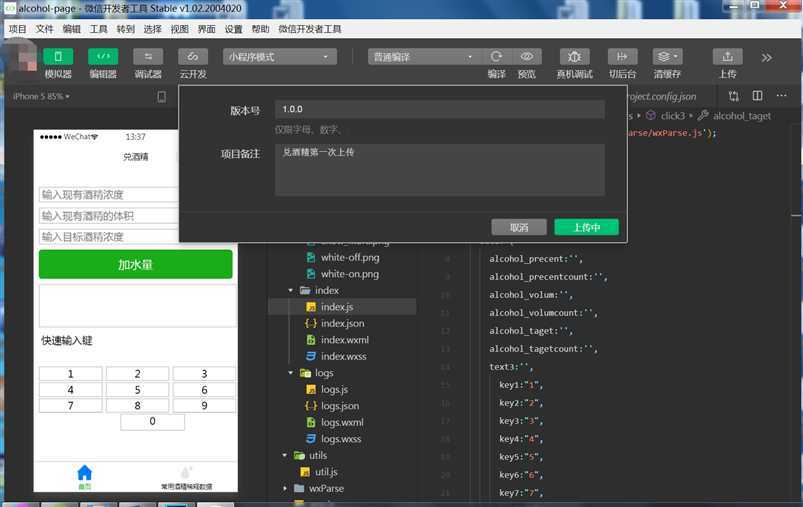This screenshot has height=507, width=803.
Task: Toggle the simulator (模拟器) panel icon
Action: click(x=58, y=56)
